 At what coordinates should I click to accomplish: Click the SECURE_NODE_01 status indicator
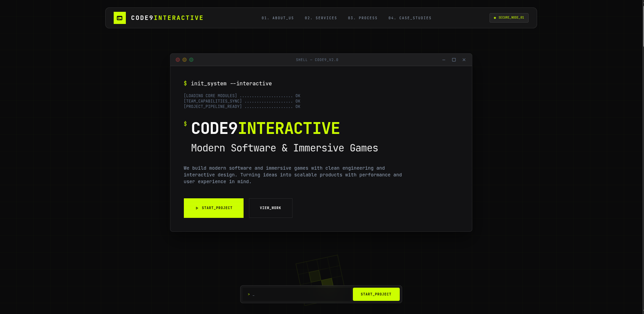click(509, 18)
